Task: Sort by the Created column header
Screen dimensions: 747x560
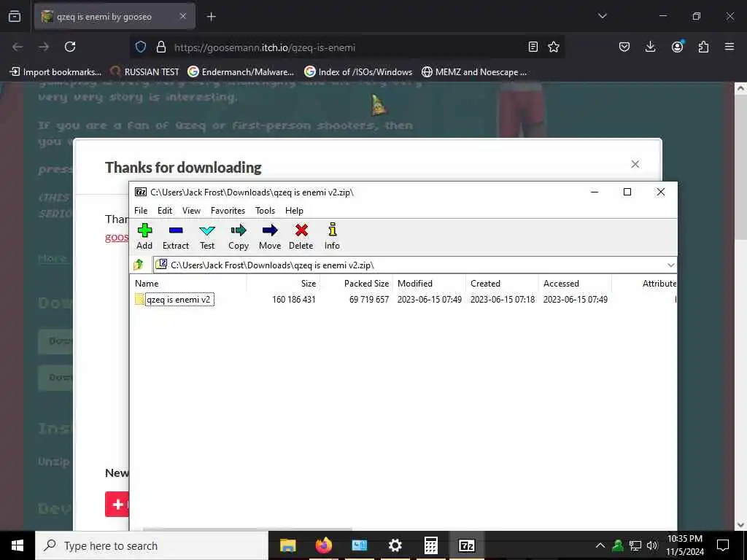Action: (x=485, y=284)
